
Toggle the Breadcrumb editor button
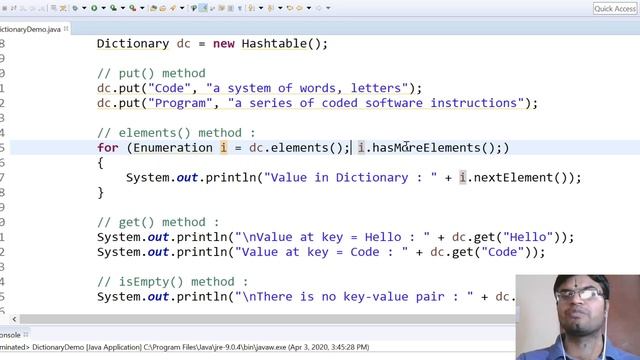tap(194, 8)
